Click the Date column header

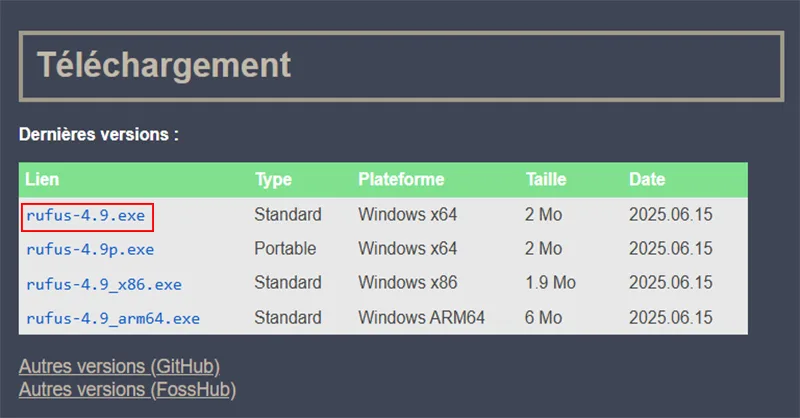647,179
